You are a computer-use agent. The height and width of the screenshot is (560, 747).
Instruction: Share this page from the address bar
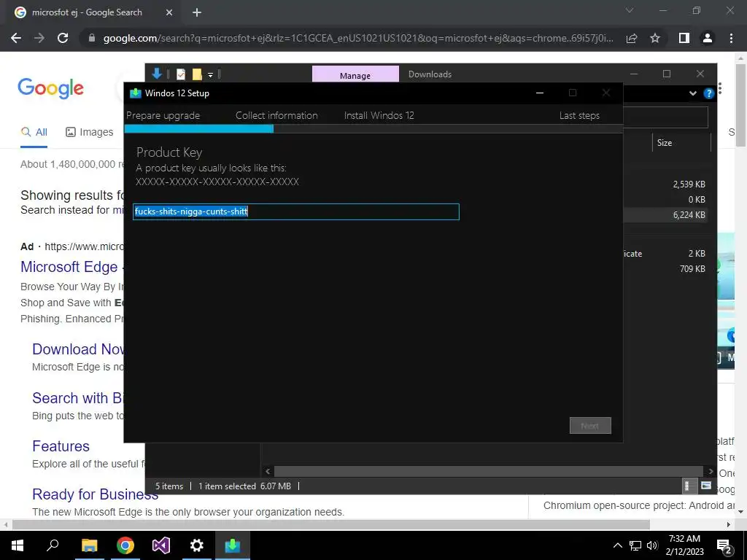[x=632, y=38]
